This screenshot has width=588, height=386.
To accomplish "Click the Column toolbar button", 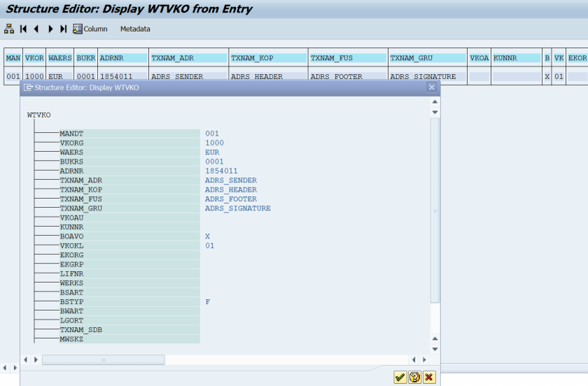I will (90, 29).
